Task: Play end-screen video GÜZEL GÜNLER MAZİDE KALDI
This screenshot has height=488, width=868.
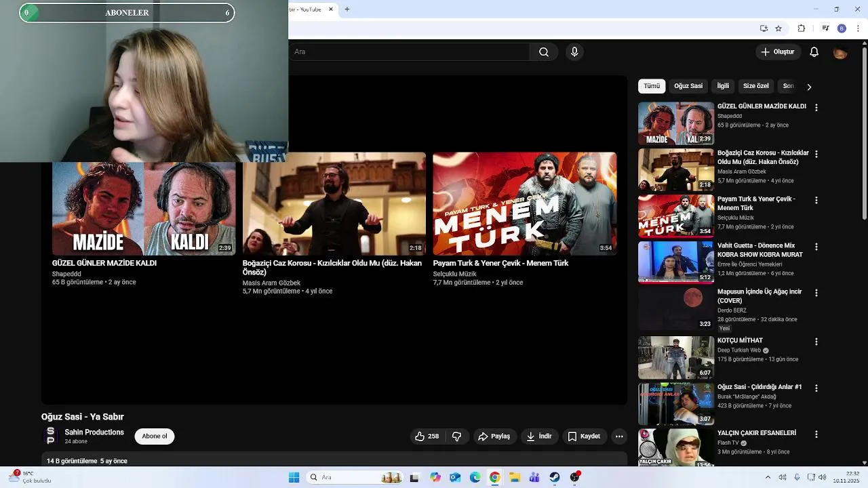Action: 144,209
